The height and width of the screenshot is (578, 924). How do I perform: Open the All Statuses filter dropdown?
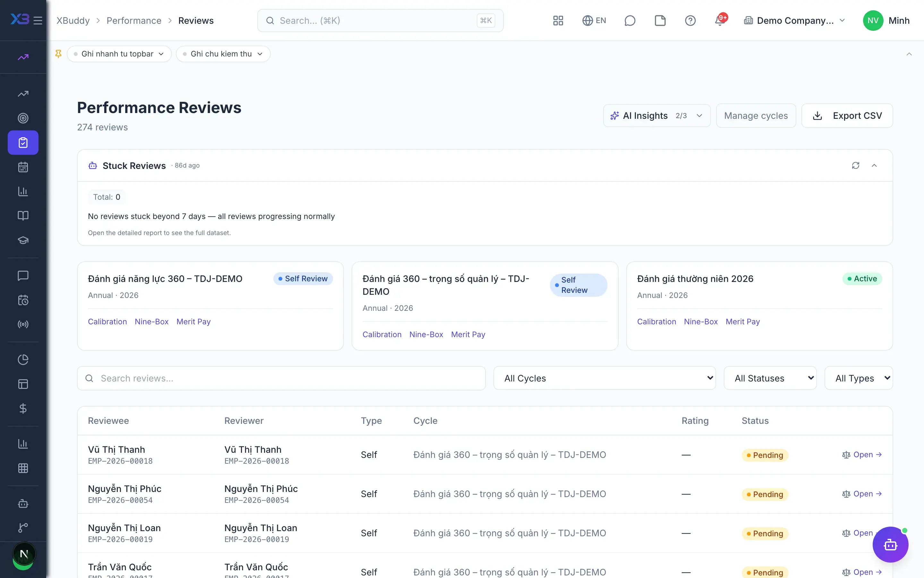click(770, 378)
